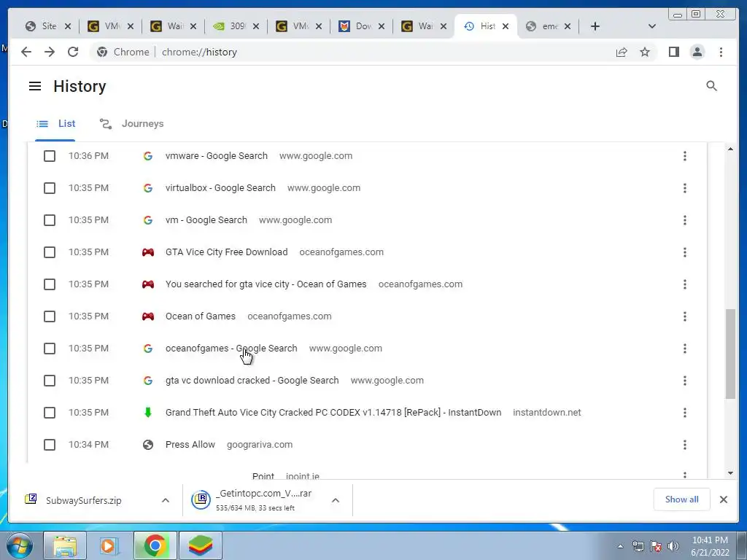The width and height of the screenshot is (747, 560).
Task: Click the volume speaker tray icon
Action: point(673,546)
